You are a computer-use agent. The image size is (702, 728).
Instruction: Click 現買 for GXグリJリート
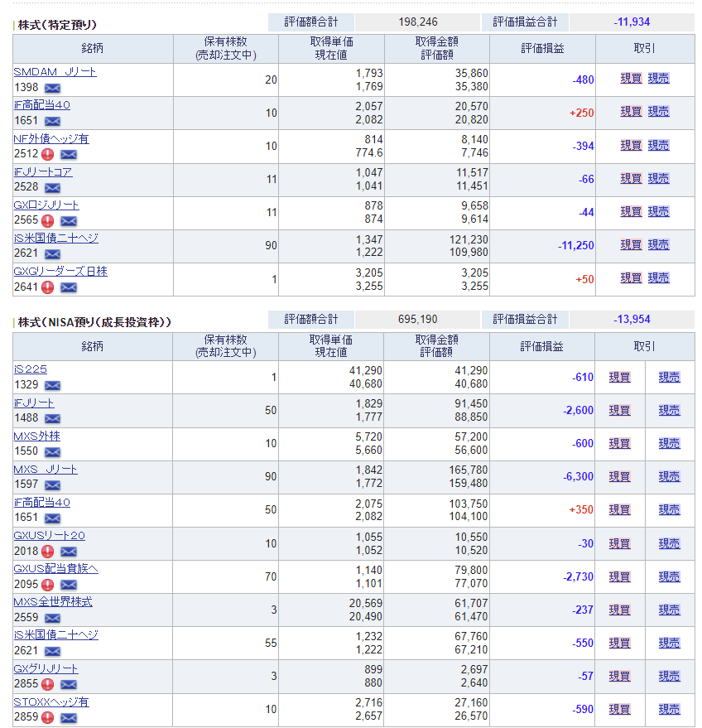pos(619,676)
